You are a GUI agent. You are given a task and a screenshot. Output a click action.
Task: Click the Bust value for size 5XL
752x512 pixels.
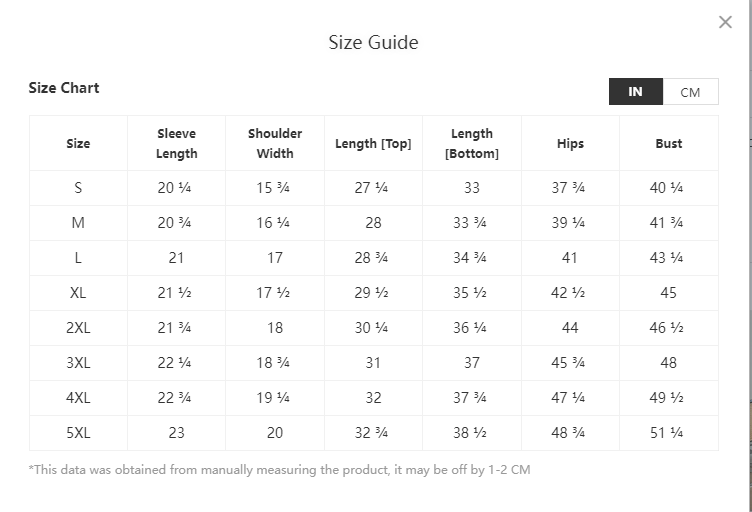(669, 433)
